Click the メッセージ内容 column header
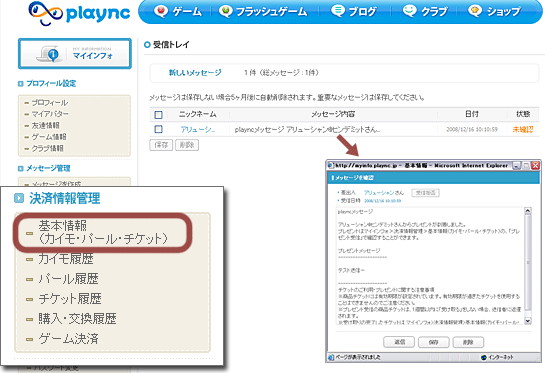Image resolution: width=560 pixels, height=373 pixels. (x=333, y=114)
